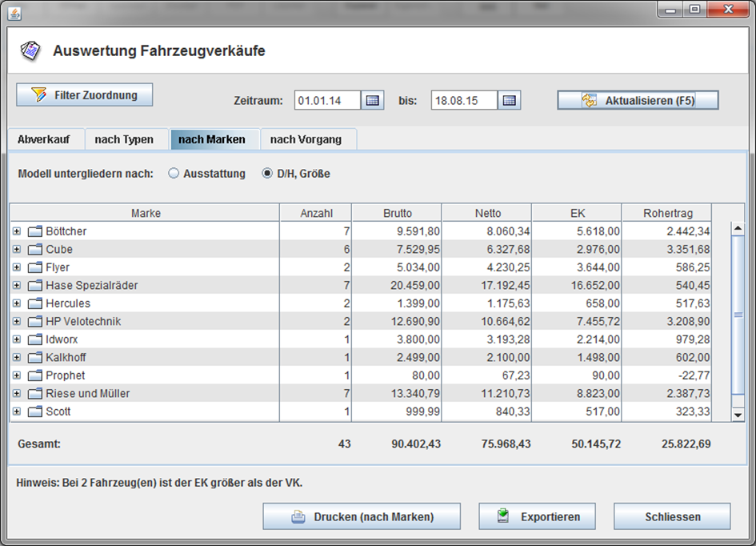Click the Hase Spezialräder folder icon
The width and height of the screenshot is (756, 546).
(x=34, y=286)
